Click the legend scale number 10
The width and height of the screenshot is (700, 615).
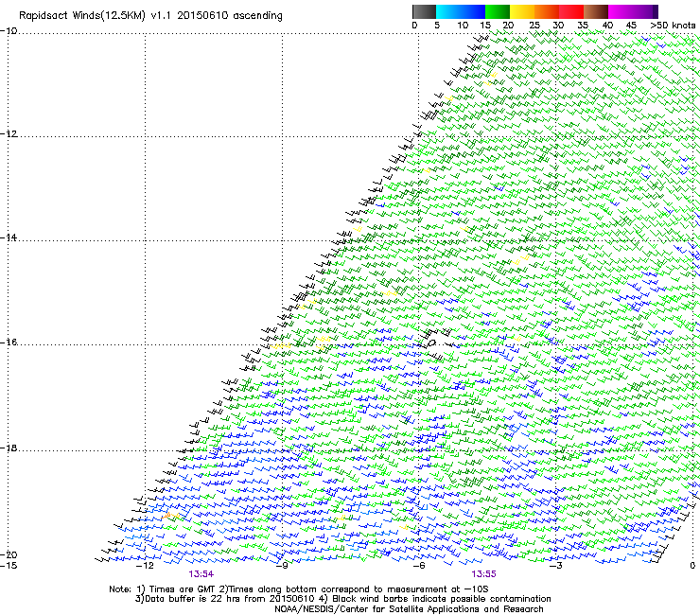click(x=463, y=26)
